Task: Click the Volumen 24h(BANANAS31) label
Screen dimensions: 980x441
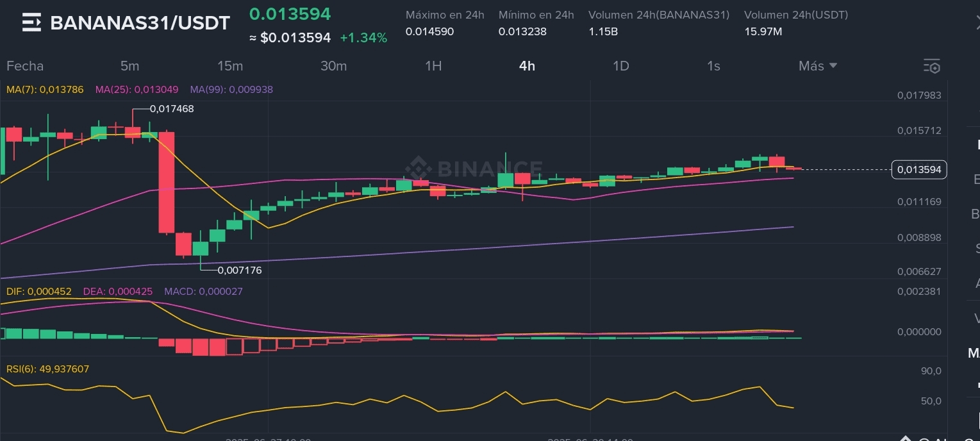Action: click(x=659, y=15)
